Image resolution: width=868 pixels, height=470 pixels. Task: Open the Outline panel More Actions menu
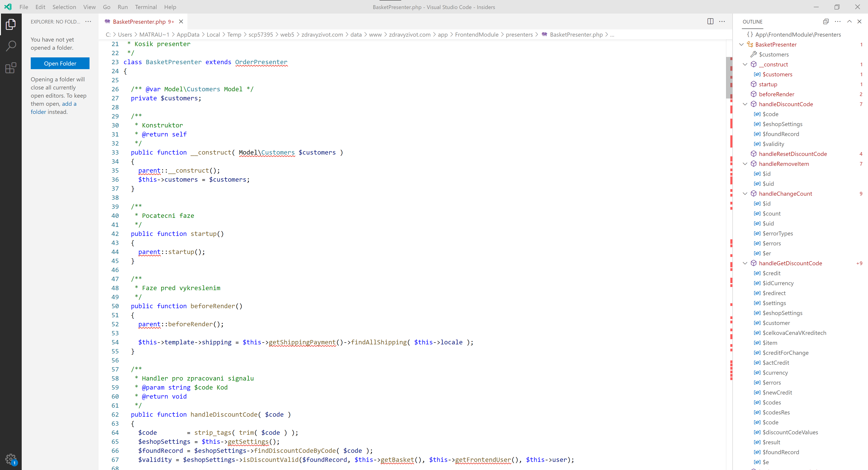tap(838, 21)
